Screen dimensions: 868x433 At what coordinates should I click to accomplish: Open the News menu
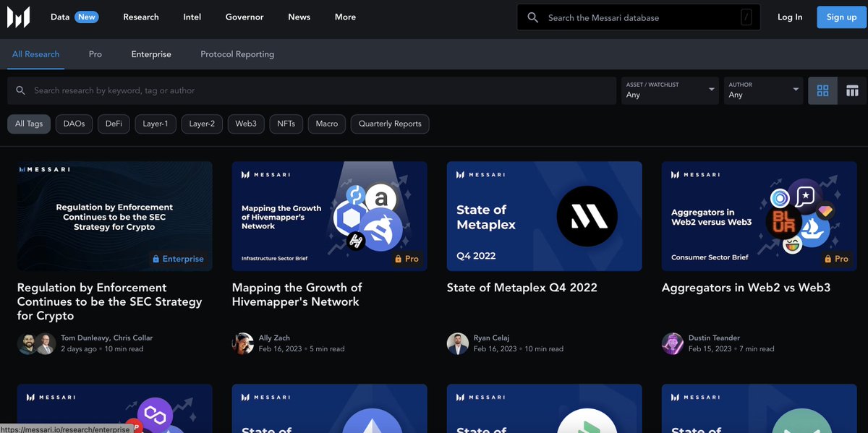pyautogui.click(x=299, y=17)
